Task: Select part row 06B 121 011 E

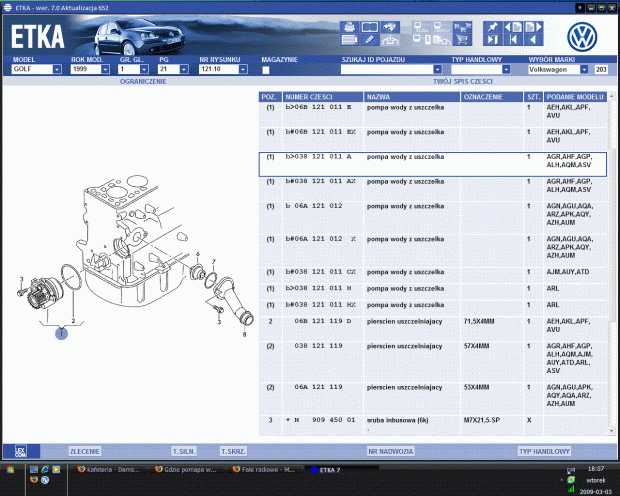Action: point(433,115)
